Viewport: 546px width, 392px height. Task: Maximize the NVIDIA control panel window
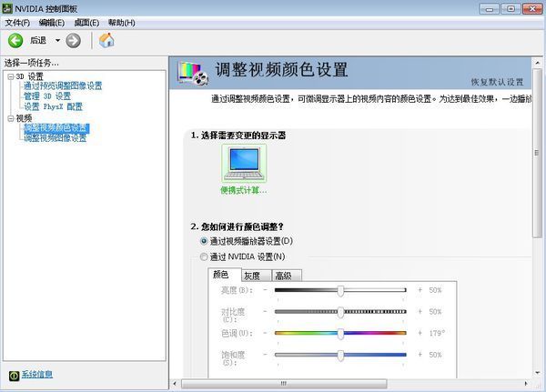(511, 9)
